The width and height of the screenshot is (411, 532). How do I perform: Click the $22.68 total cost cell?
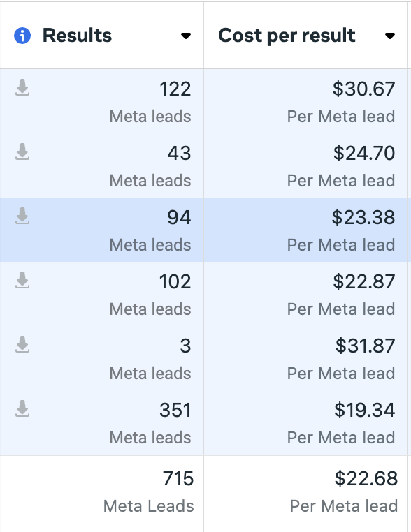[343, 492]
